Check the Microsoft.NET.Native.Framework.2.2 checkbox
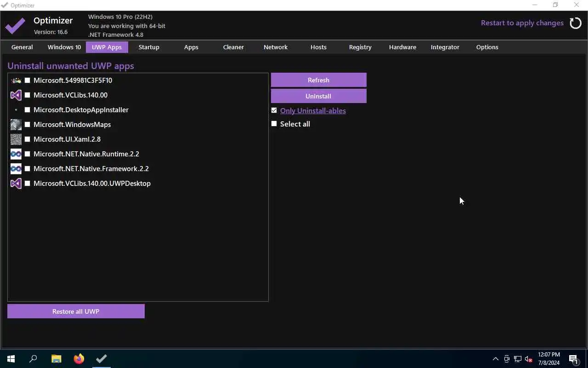The width and height of the screenshot is (588, 368). click(x=28, y=169)
